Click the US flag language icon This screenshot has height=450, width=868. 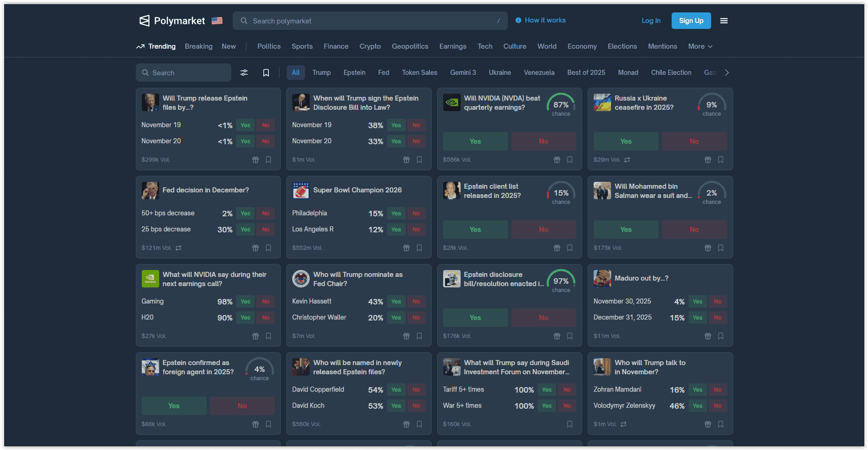[217, 20]
